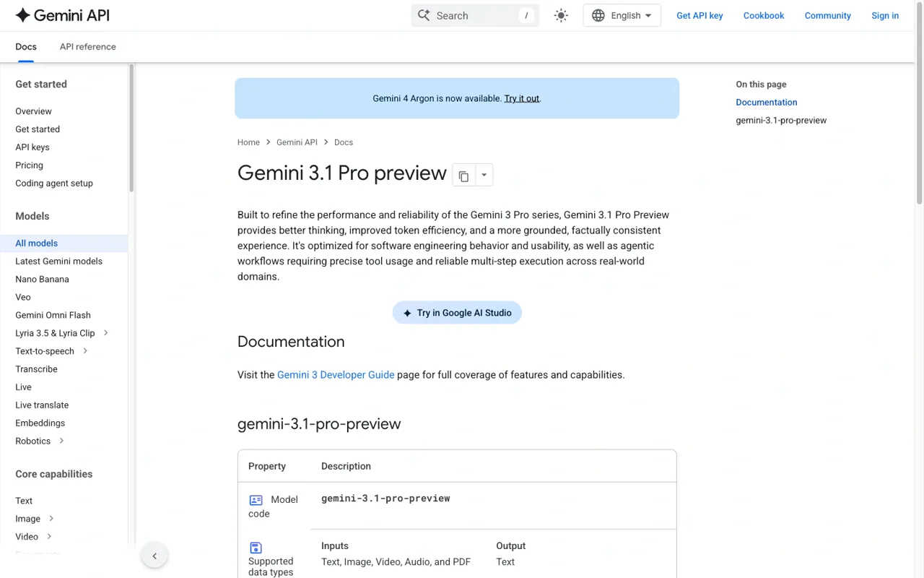Open Overview in the sidebar

coord(33,111)
